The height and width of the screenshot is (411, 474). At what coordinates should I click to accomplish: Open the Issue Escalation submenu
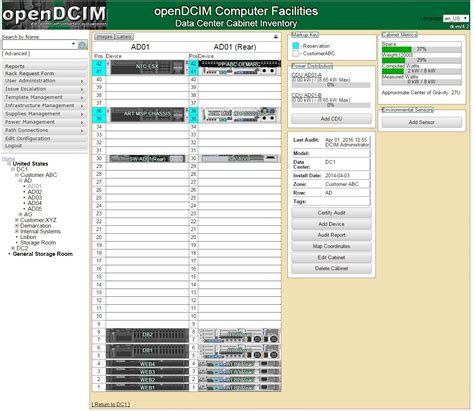(44, 89)
